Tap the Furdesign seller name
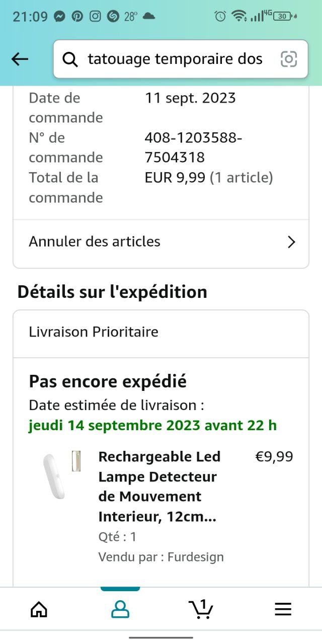This screenshot has width=322, height=644. click(195, 557)
